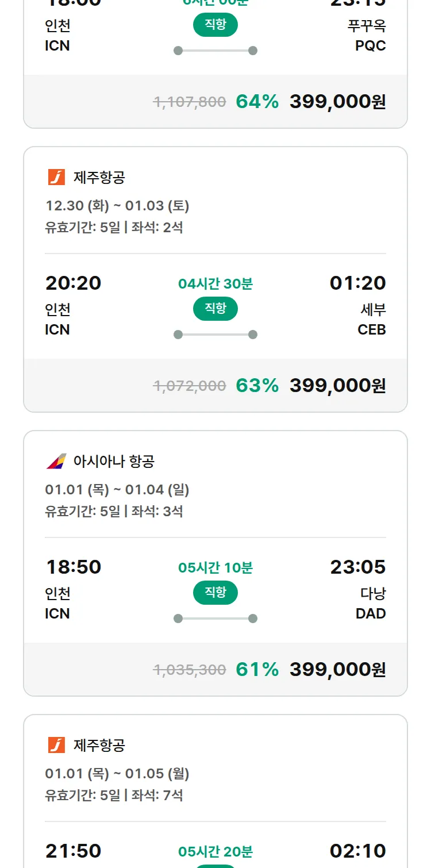Tap the 직항 badge on the Da Nang flight

coord(215,593)
